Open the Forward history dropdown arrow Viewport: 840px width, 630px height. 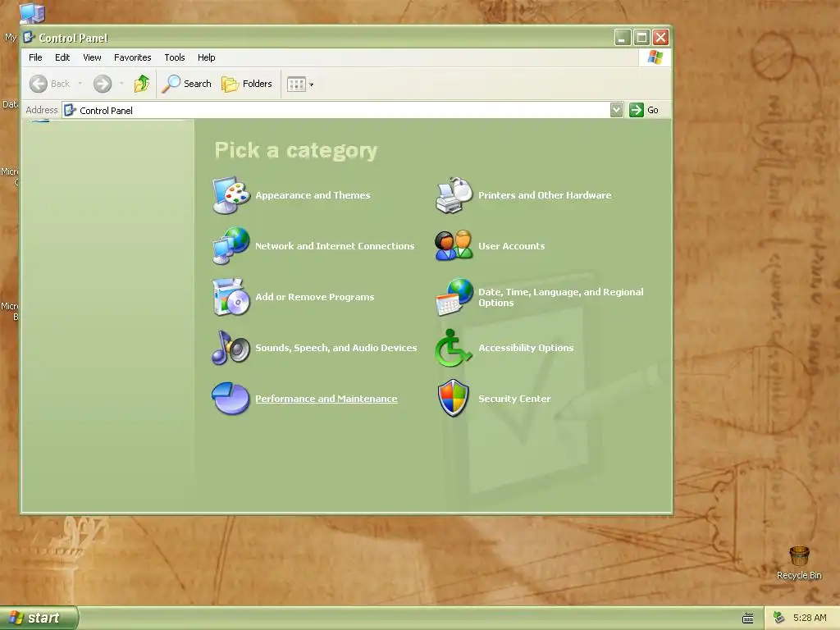pyautogui.click(x=121, y=84)
